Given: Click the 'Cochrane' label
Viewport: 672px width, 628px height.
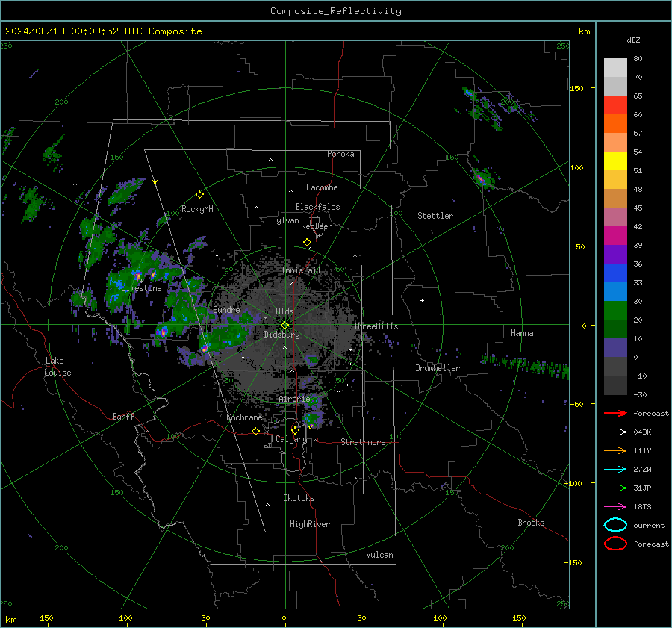Looking at the screenshot, I should 244,417.
